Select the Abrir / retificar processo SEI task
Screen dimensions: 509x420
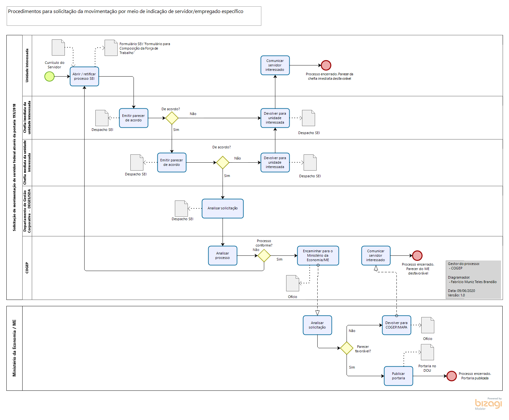tap(84, 77)
